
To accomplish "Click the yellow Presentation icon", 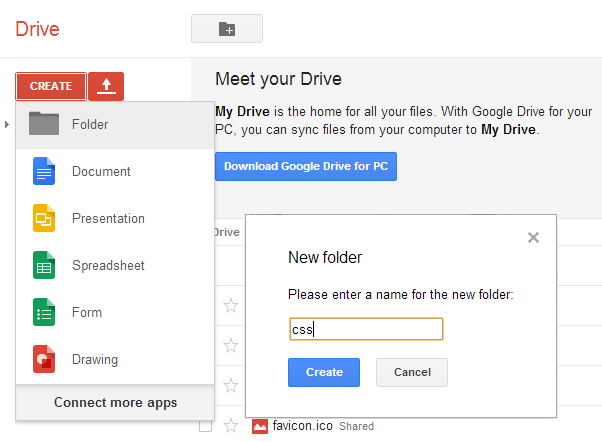I will (44, 218).
